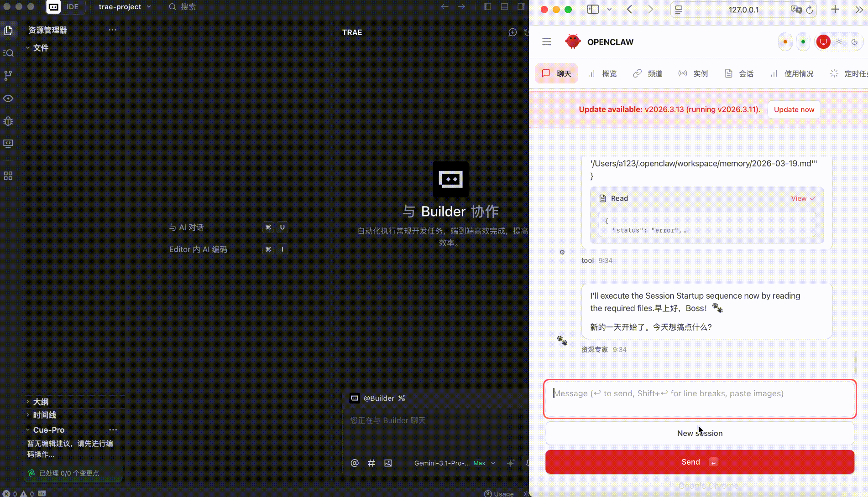The height and width of the screenshot is (497, 868).
Task: Start new chat in TRAE panel
Action: pyautogui.click(x=512, y=32)
